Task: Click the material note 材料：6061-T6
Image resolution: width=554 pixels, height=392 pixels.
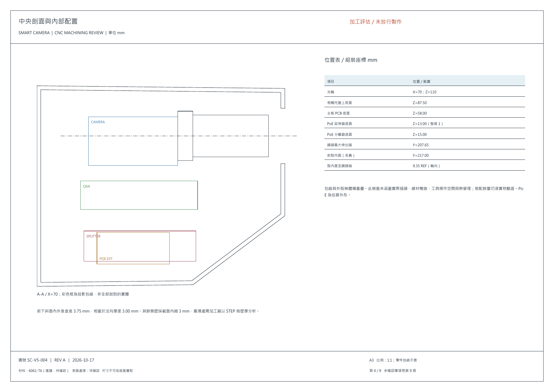Action: click(x=43, y=371)
